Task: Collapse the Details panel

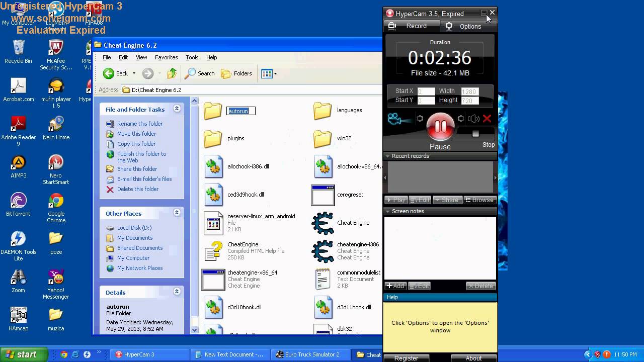Action: 177,292
